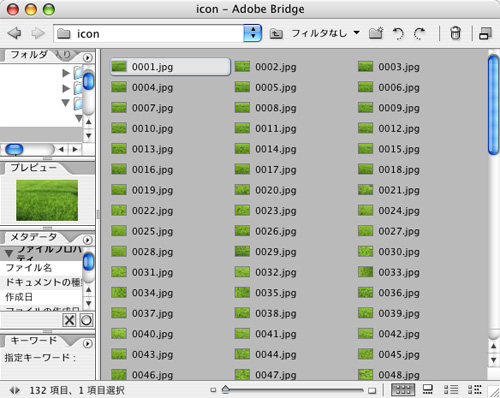Toggle the side panels visibility
Image resolution: width=500 pixels, height=398 pixels.
tap(14, 390)
